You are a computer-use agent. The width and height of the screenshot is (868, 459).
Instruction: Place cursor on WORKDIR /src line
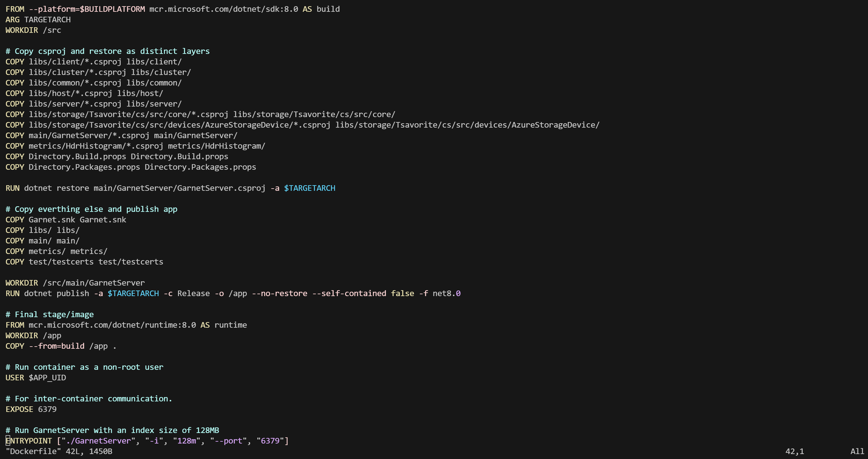pos(33,30)
